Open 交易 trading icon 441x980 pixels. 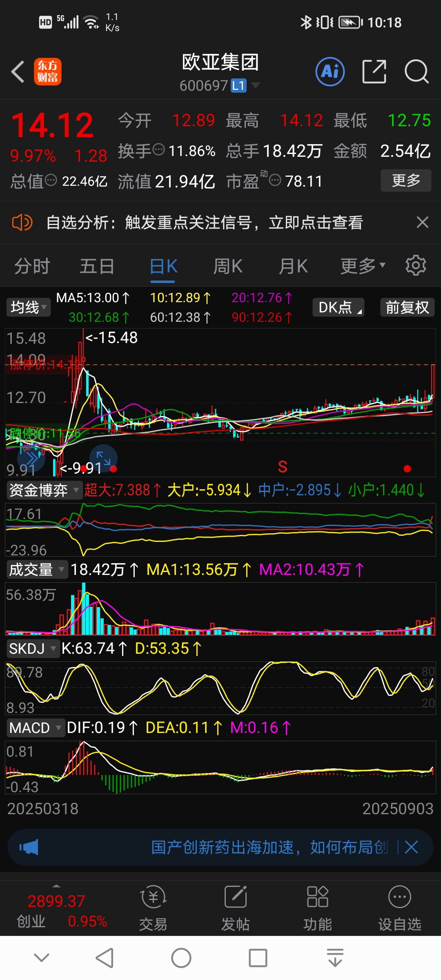point(153,907)
